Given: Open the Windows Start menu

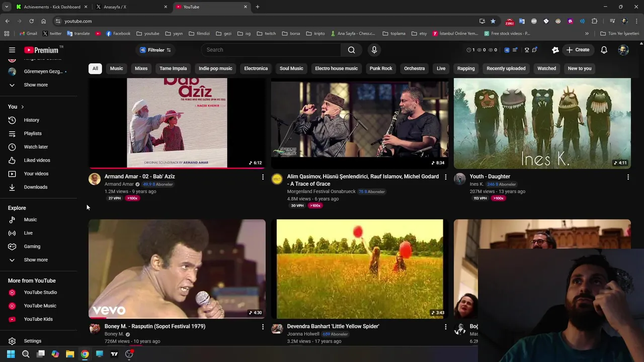Looking at the screenshot, I should [11, 354].
